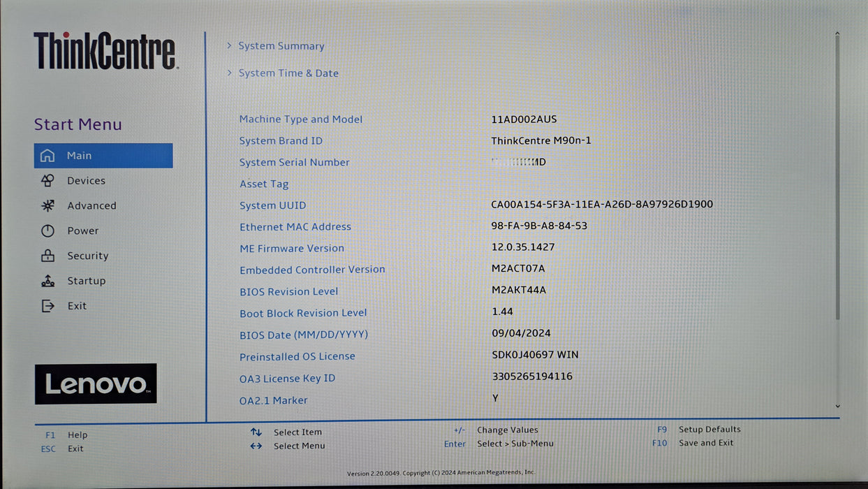
Task: Click value SDK0J40697 WIN
Action: point(535,355)
